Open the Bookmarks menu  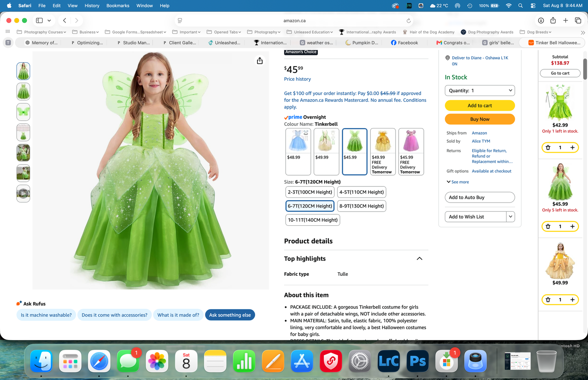coord(118,5)
